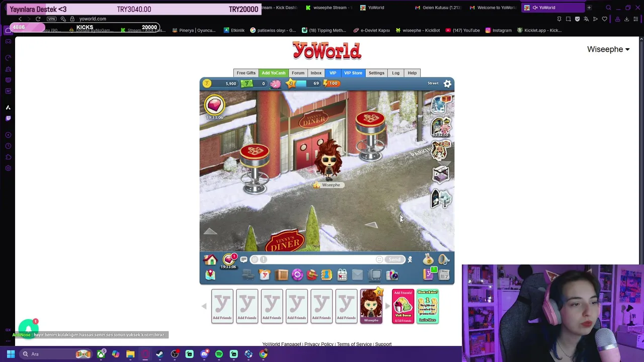Click the emoji smiley in chat bar
Screen dimensions: 644x362
point(379,259)
